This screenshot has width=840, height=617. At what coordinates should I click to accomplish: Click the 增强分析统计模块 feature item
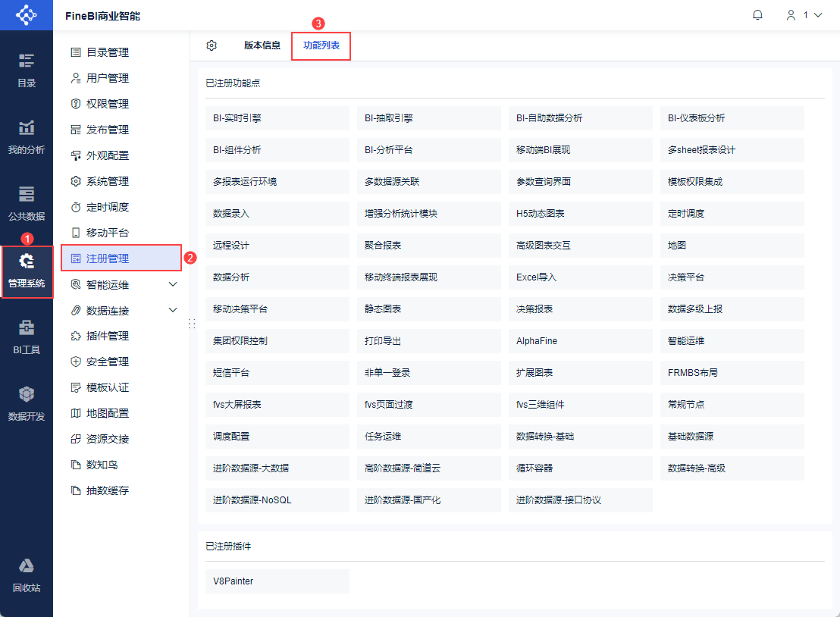(429, 214)
